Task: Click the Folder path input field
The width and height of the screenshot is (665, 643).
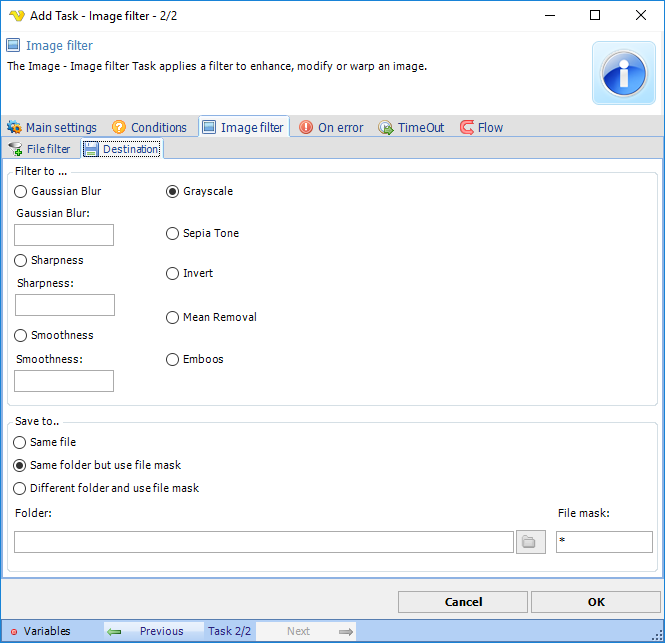Action: coord(264,542)
